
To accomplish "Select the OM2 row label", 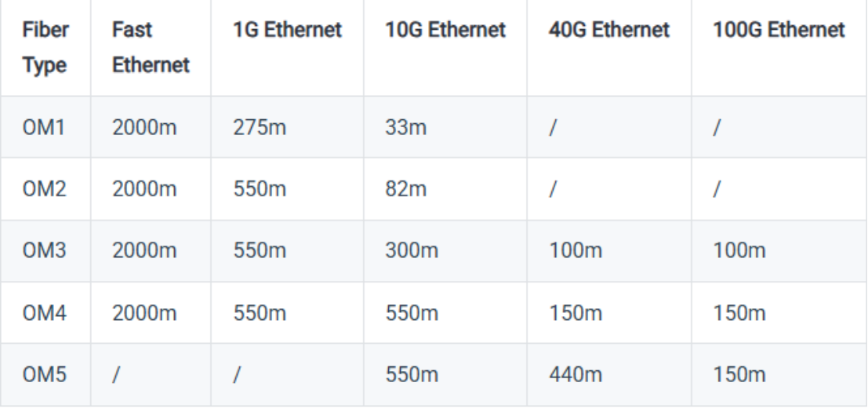I will 44,189.
